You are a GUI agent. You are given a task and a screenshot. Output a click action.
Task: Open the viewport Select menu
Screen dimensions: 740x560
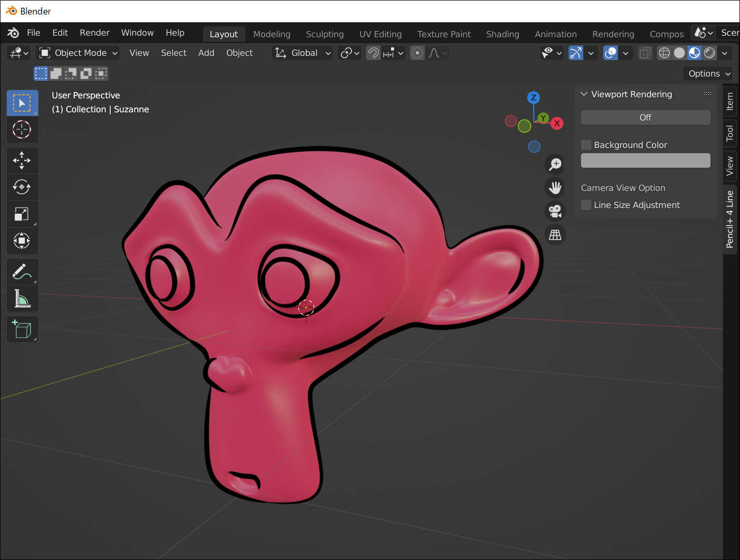click(x=173, y=53)
